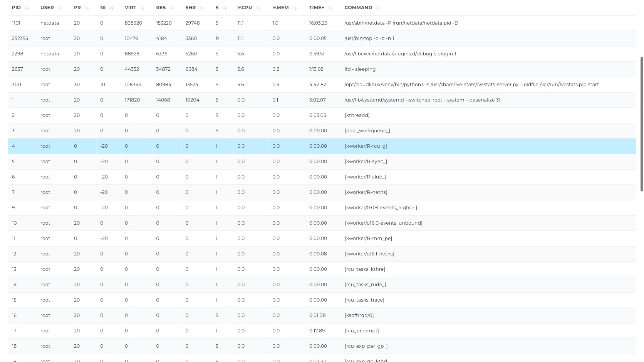644x362 pixels.
Task: Sort by %CPU using its sort icon
Action: tap(258, 8)
